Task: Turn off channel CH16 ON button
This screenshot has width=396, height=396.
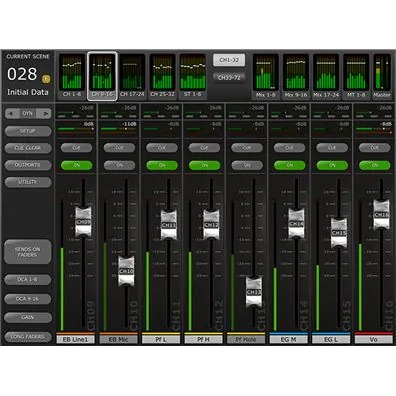Action: 375,165
